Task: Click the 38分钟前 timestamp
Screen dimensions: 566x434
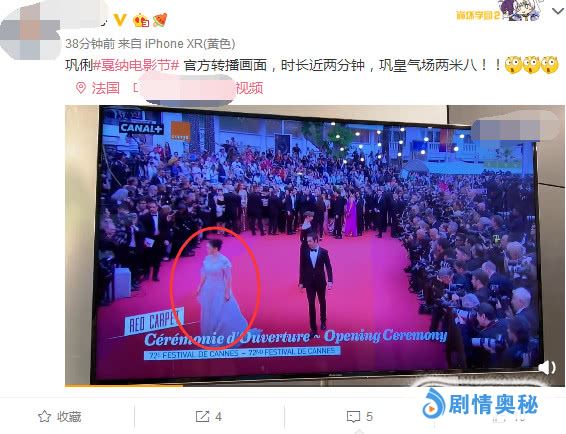Action: pyautogui.click(x=90, y=44)
